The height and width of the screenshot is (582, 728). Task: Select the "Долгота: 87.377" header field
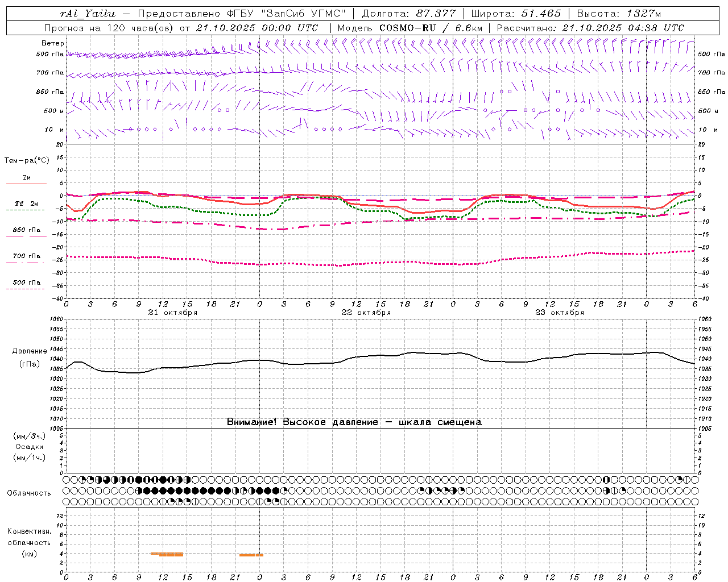(x=408, y=14)
